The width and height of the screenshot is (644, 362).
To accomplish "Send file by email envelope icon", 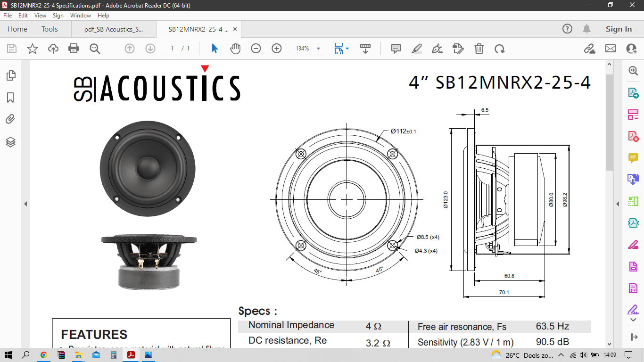I will [611, 49].
